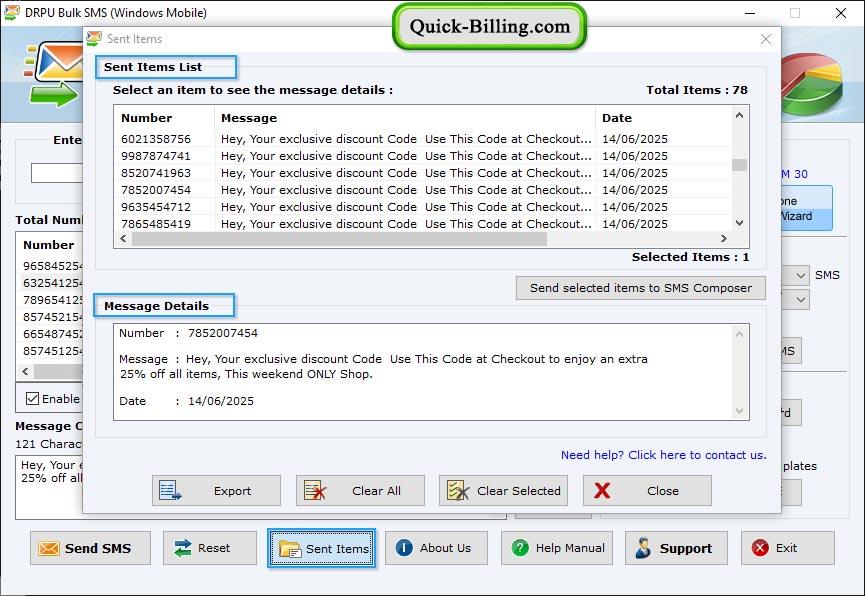Click Send selected items to SMS Composer
This screenshot has width=865, height=596.
coord(640,288)
